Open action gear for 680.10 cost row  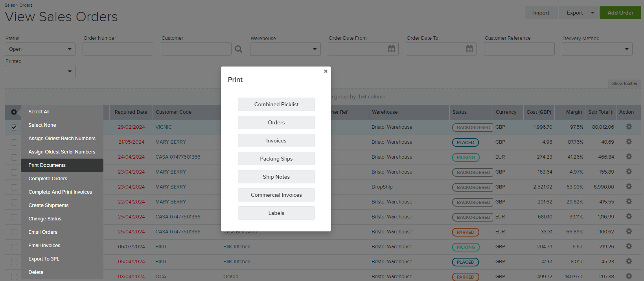point(629,216)
